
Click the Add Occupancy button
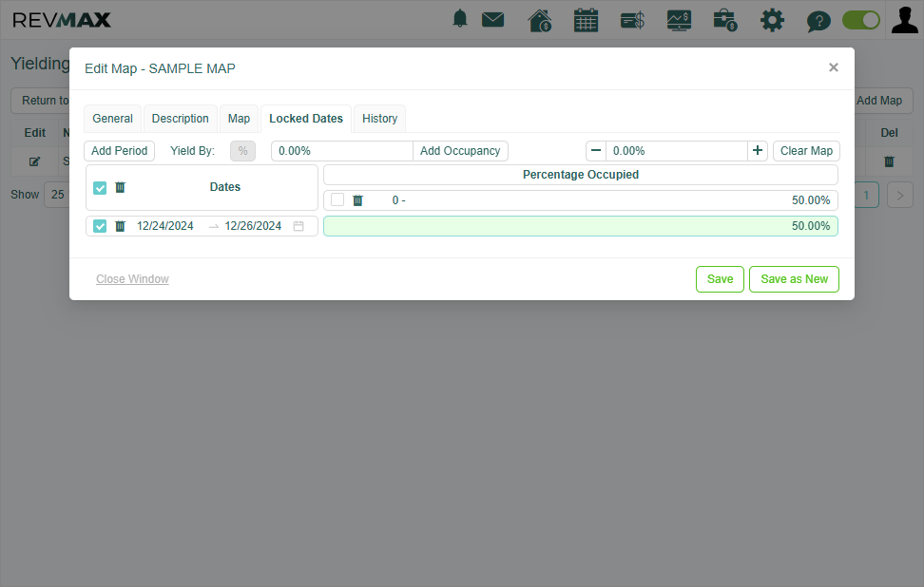[460, 151]
